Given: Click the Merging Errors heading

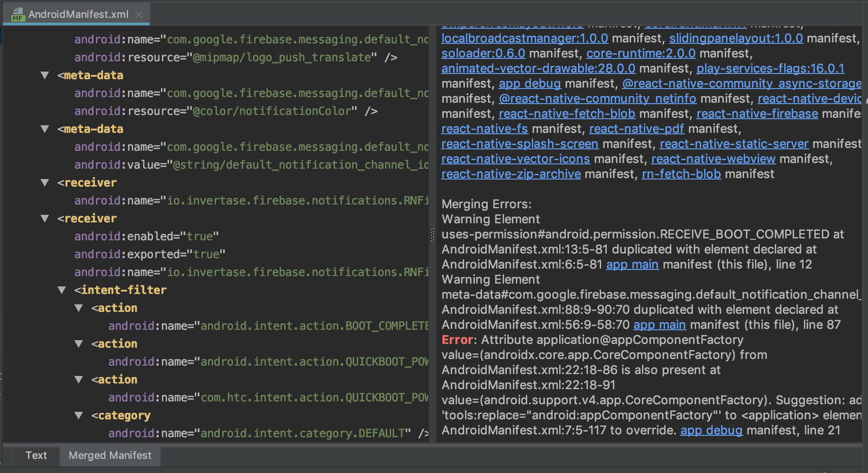Looking at the screenshot, I should coord(486,204).
